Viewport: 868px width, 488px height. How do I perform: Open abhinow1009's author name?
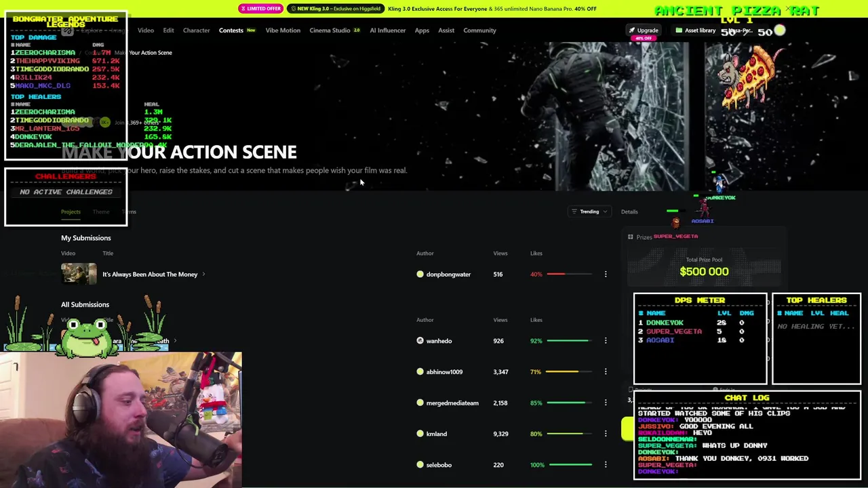[444, 372]
